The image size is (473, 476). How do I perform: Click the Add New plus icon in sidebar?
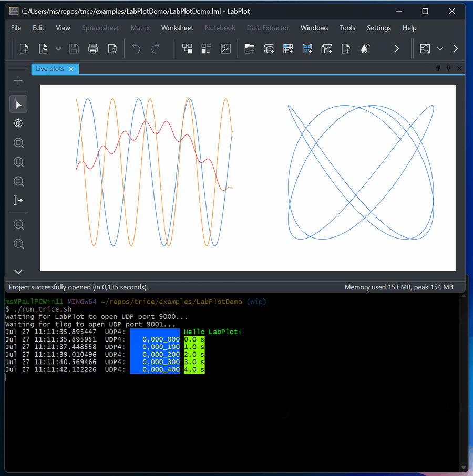pyautogui.click(x=18, y=80)
